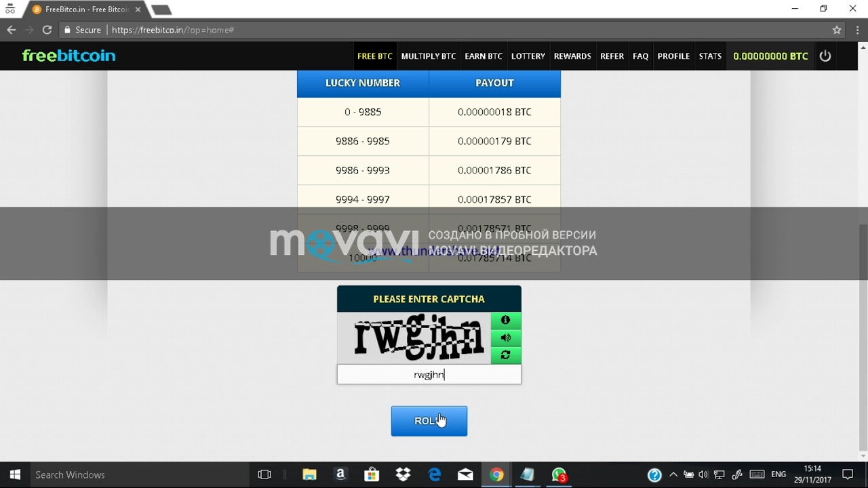Screen dimensions: 868x488
Task: Reload the page in Chrome
Action: 47,30
